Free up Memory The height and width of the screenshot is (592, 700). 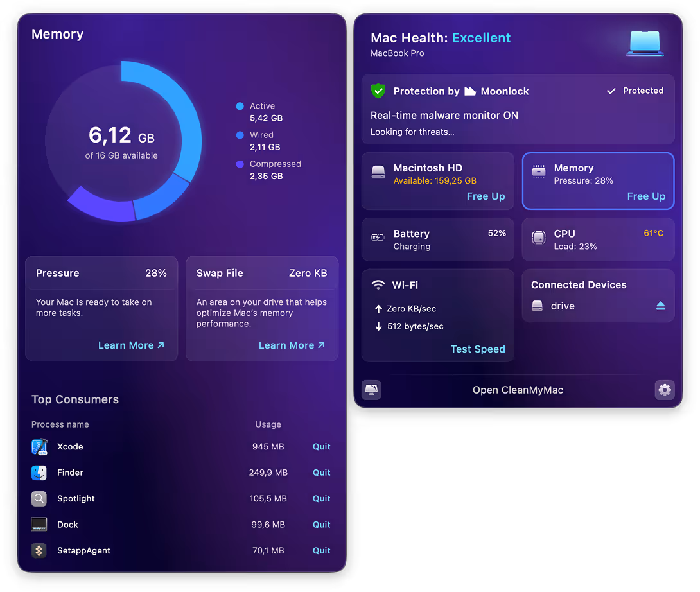click(x=646, y=196)
